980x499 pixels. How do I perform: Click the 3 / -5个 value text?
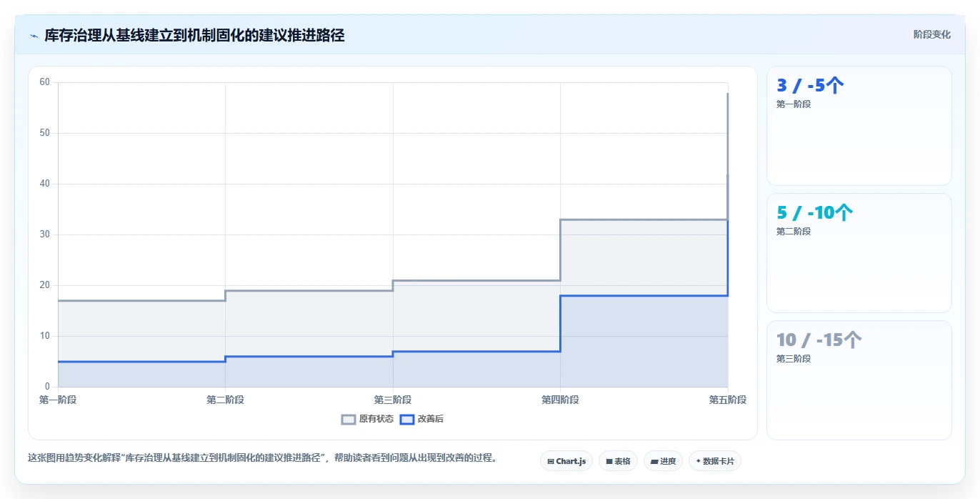811,86
